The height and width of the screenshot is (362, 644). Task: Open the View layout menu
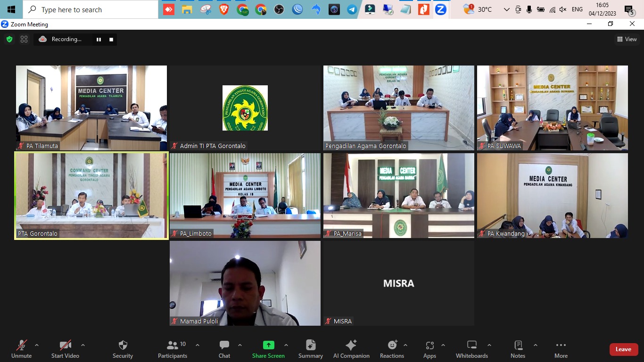tap(627, 40)
